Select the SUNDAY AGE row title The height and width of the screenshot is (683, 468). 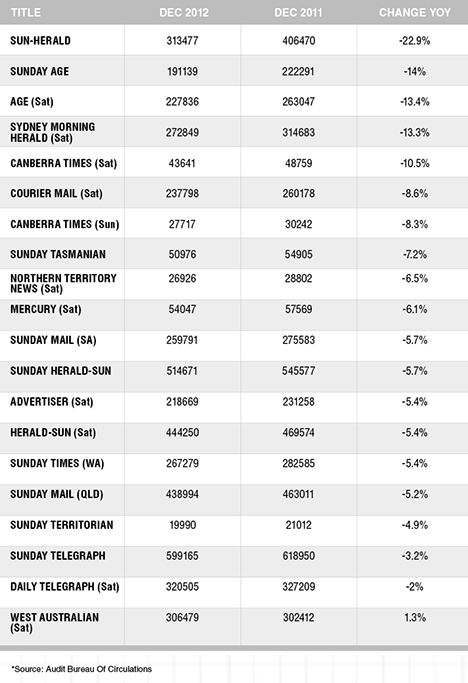coord(39,71)
